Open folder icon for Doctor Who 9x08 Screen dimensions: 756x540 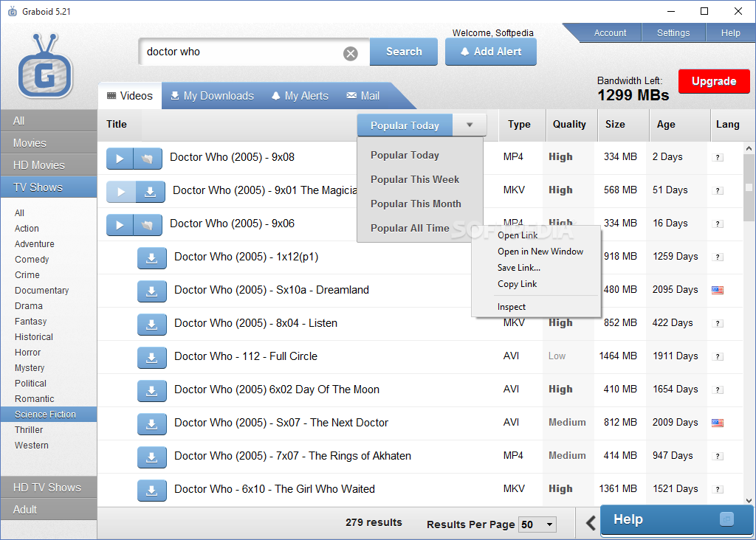pos(148,159)
